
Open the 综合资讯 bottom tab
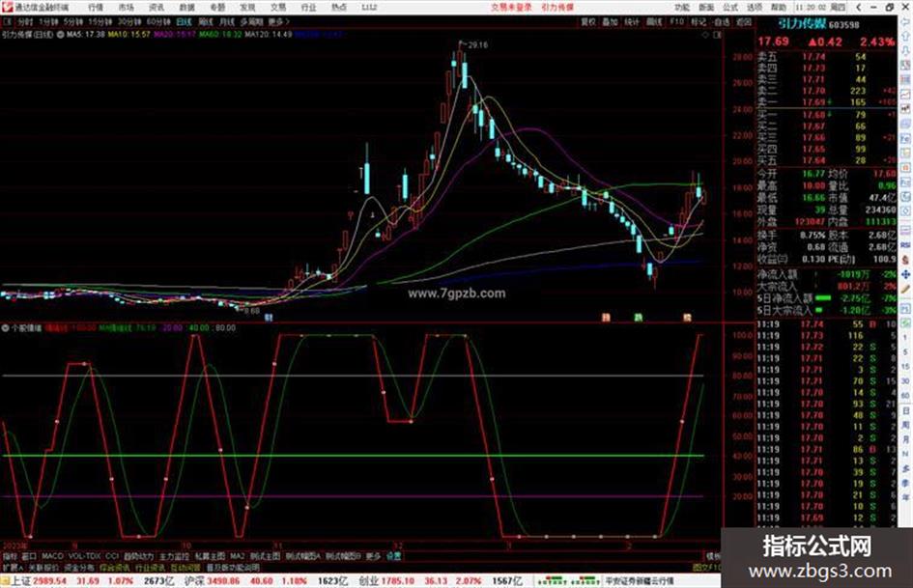coord(114,567)
